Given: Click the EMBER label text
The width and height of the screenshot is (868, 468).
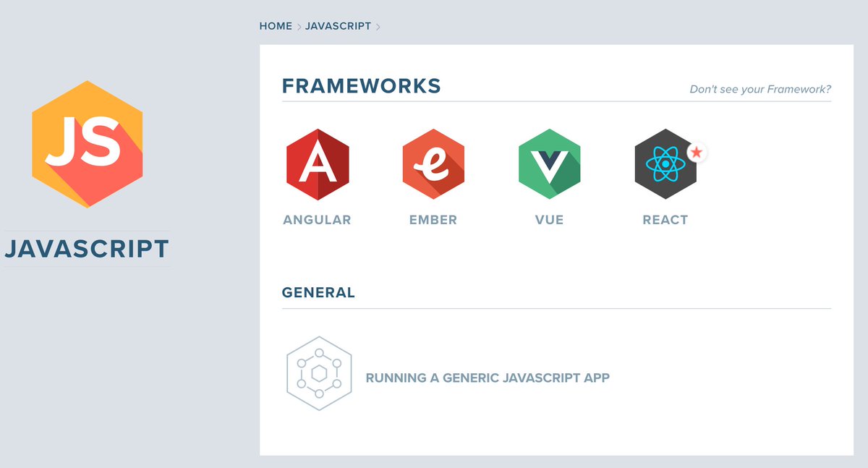Looking at the screenshot, I should point(433,220).
